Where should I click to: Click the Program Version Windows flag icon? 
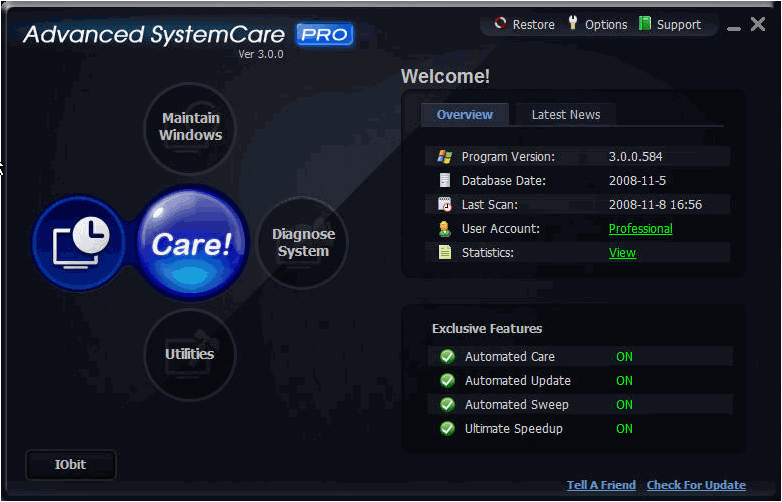[x=444, y=157]
